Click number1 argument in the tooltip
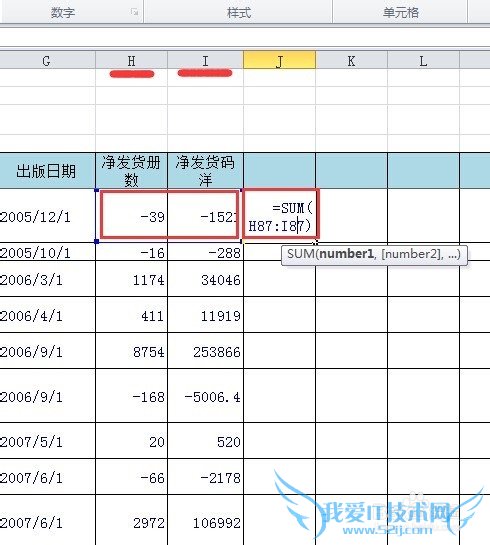Screen dimensions: 490x545 [346, 254]
